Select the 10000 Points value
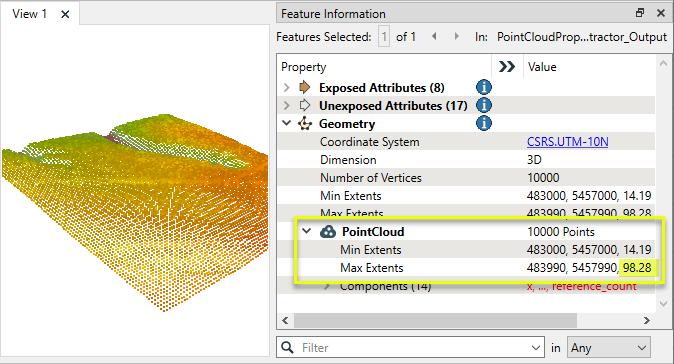674x364 pixels. click(561, 232)
